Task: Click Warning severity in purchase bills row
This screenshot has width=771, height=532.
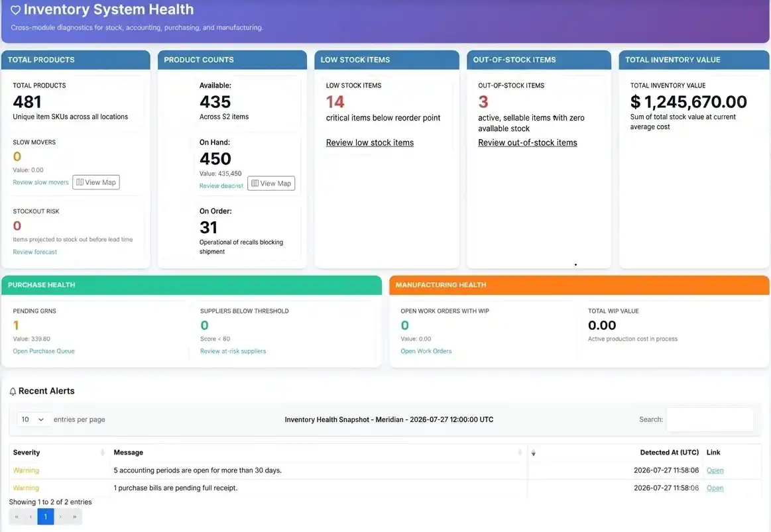Action: click(26, 488)
